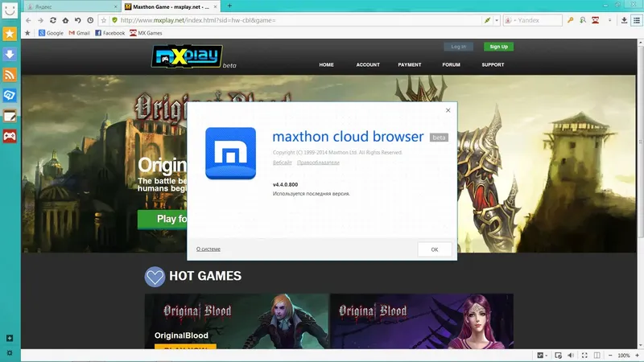644x362 pixels.
Task: Click the Sign Up button
Action: pos(498,47)
